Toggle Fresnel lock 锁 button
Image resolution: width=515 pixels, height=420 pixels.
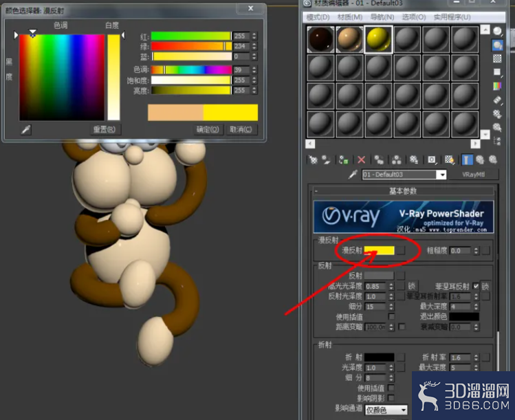[485, 286]
